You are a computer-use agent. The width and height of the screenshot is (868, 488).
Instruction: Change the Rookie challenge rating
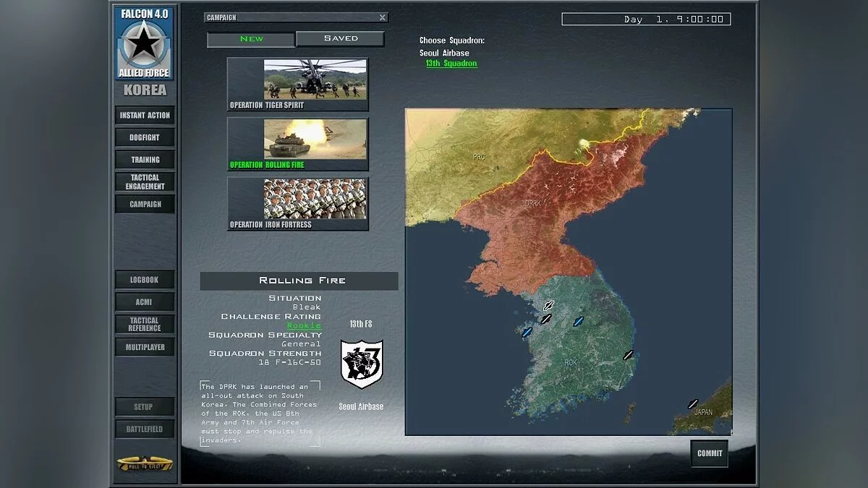pyautogui.click(x=304, y=326)
